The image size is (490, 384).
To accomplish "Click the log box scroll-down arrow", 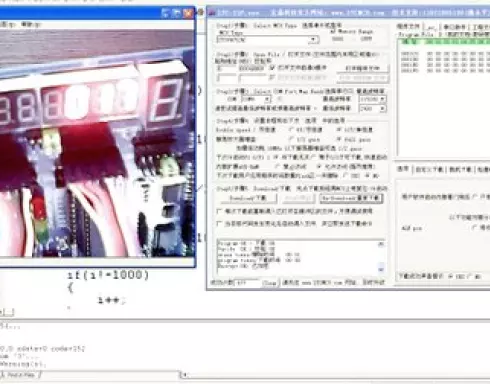I will [x=381, y=268].
